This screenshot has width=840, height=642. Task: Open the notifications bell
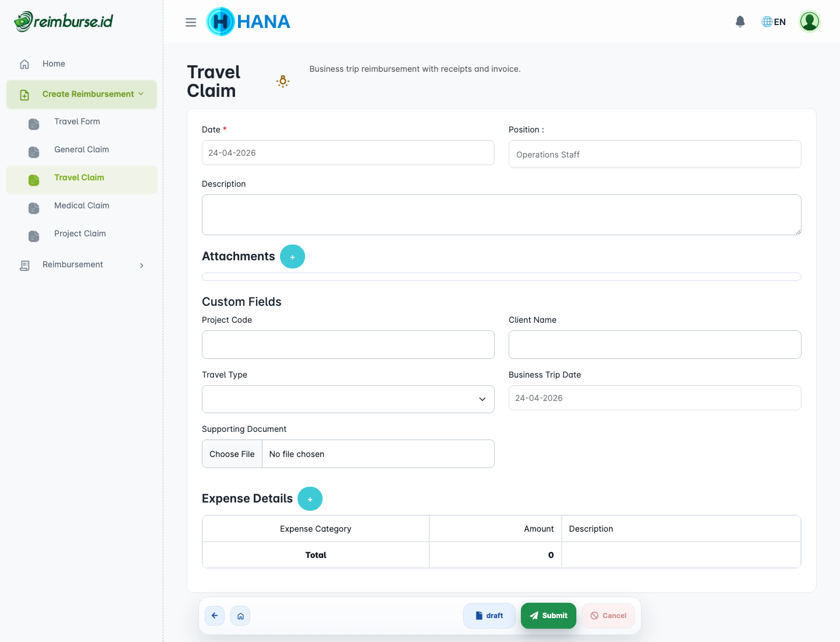[740, 22]
